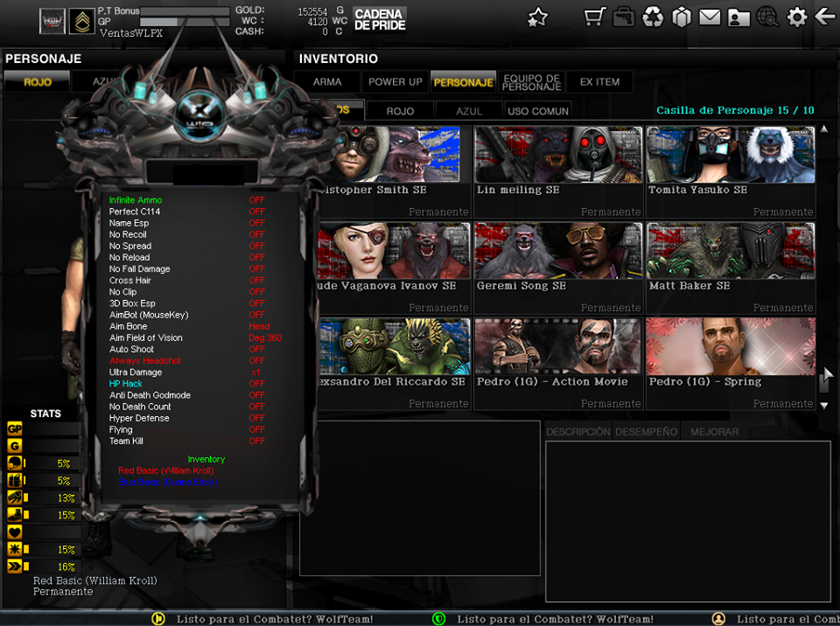Open the EX ITEM tab

(x=599, y=82)
